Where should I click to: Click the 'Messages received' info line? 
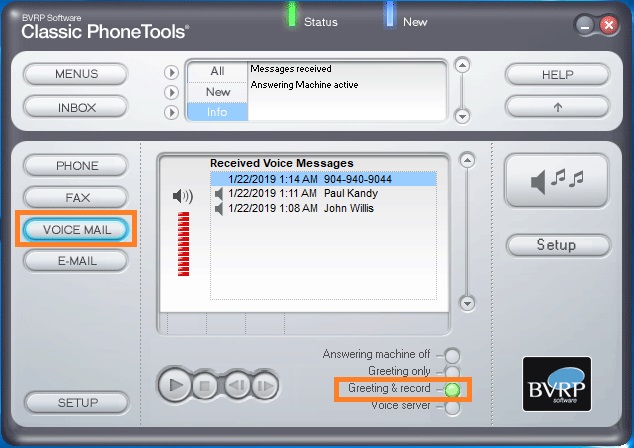[291, 69]
